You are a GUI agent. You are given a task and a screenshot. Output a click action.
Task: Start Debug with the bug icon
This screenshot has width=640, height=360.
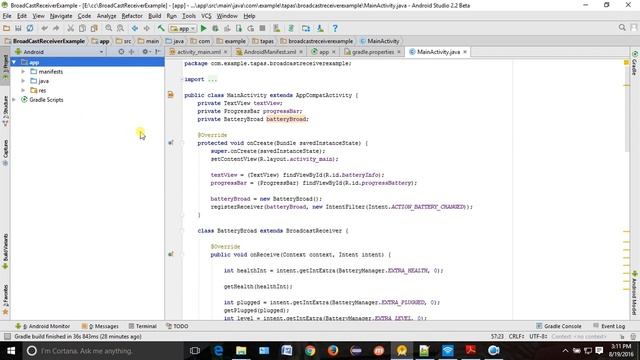click(x=215, y=28)
